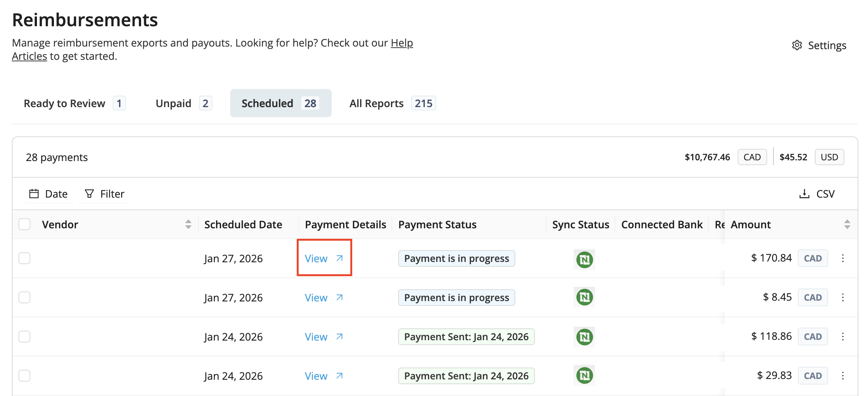
Task: Click the CAD badge beside the $10,767.46 total
Action: tap(752, 157)
